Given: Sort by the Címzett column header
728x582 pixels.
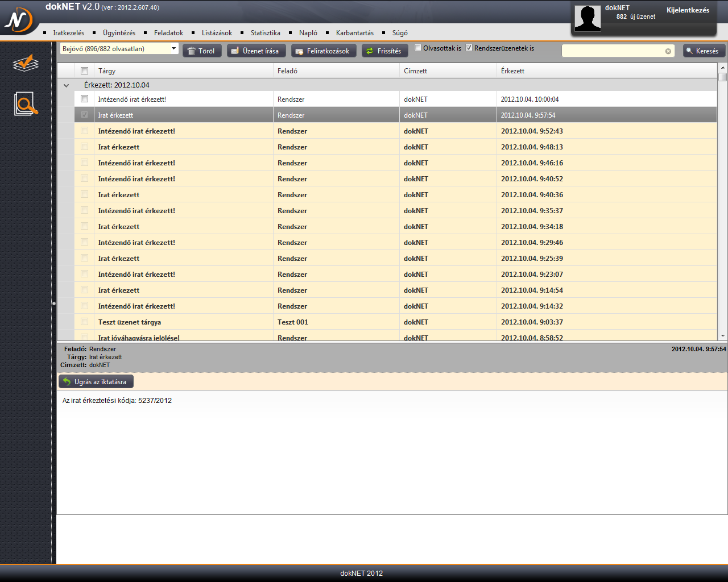Looking at the screenshot, I should (x=448, y=71).
